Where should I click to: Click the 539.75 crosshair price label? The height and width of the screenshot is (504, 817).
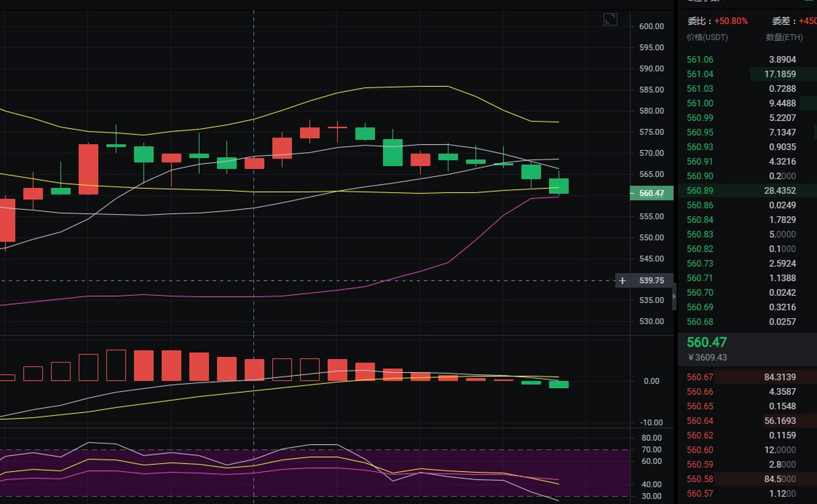coord(652,281)
